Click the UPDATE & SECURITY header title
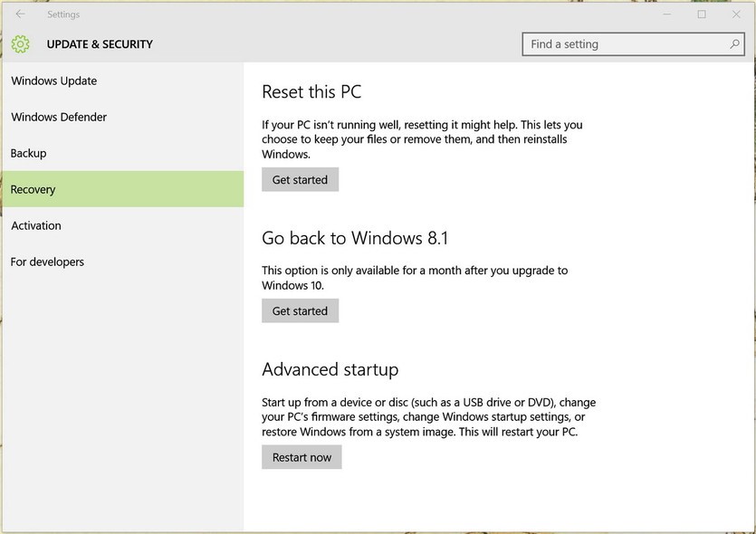The width and height of the screenshot is (756, 534). coord(100,44)
